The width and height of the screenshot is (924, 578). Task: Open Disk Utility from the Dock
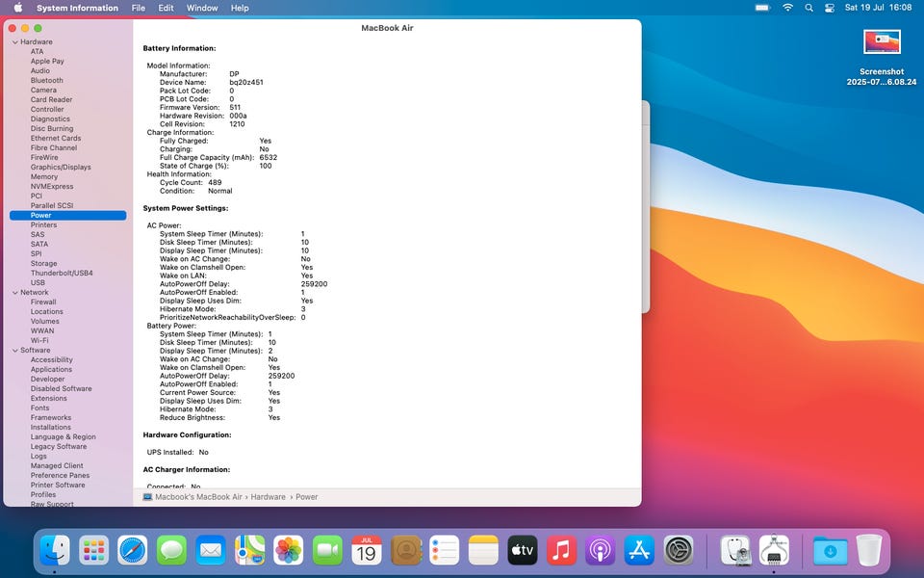click(735, 551)
